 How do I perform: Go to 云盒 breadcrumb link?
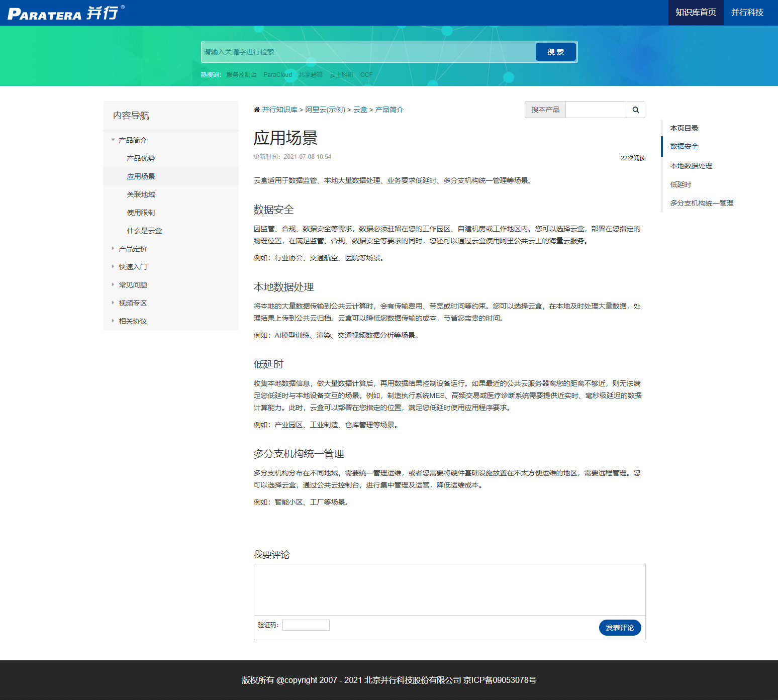[360, 110]
